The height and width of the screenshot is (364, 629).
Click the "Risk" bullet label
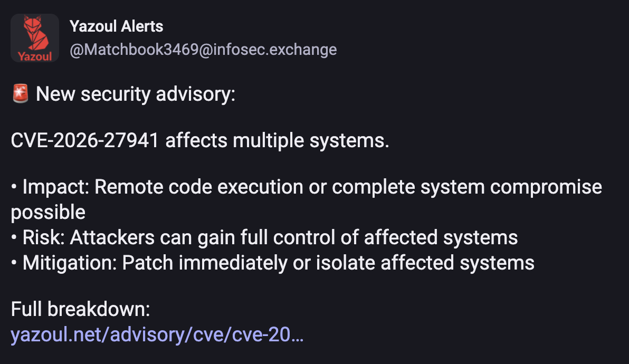(x=43, y=237)
